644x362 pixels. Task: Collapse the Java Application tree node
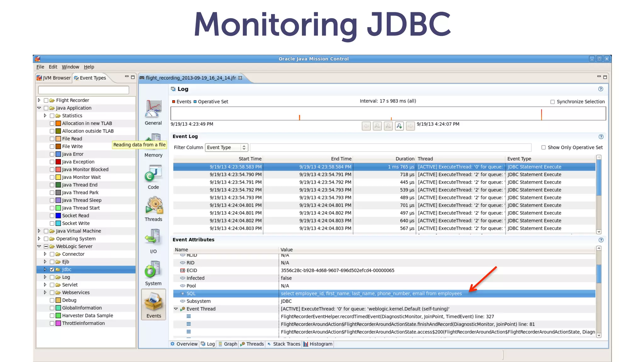point(39,108)
